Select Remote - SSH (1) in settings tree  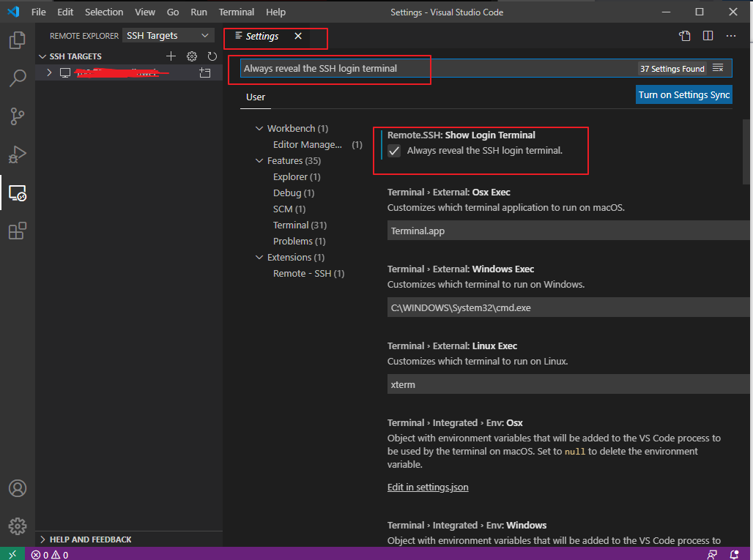pos(308,274)
